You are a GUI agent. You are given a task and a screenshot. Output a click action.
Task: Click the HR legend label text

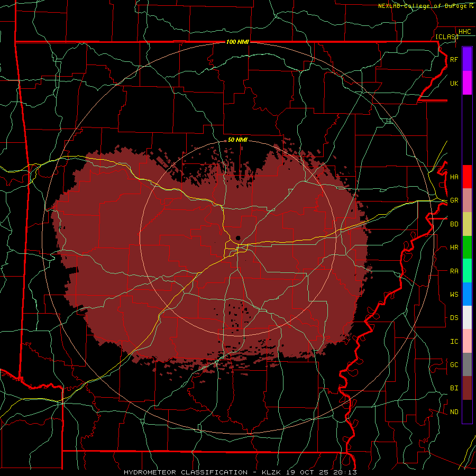coord(454,248)
